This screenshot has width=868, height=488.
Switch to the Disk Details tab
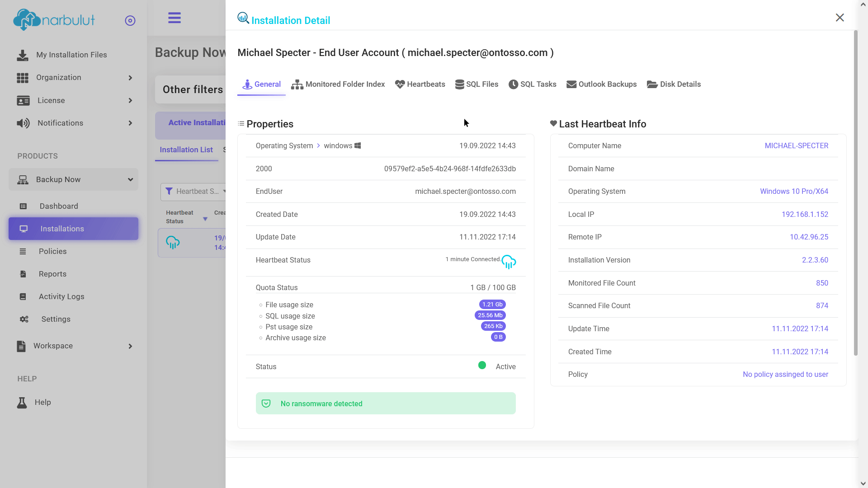(674, 84)
